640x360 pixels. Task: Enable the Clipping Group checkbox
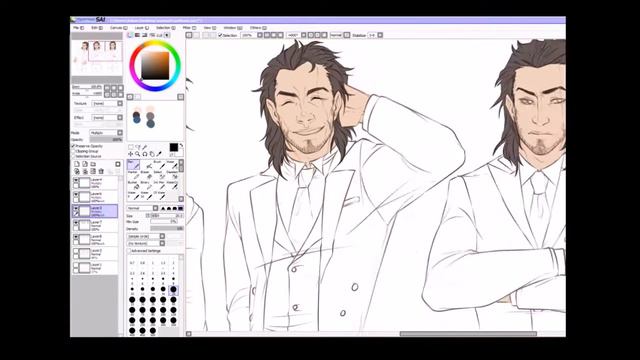tap(73, 151)
